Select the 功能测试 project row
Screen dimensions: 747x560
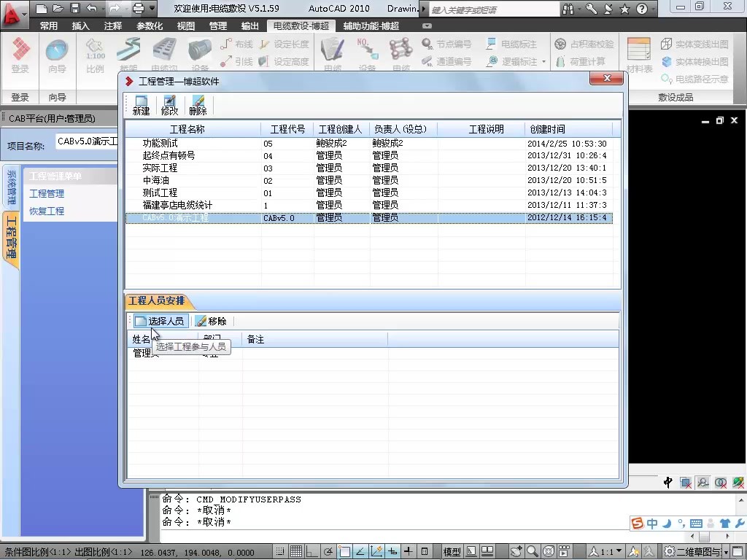tap(369, 144)
